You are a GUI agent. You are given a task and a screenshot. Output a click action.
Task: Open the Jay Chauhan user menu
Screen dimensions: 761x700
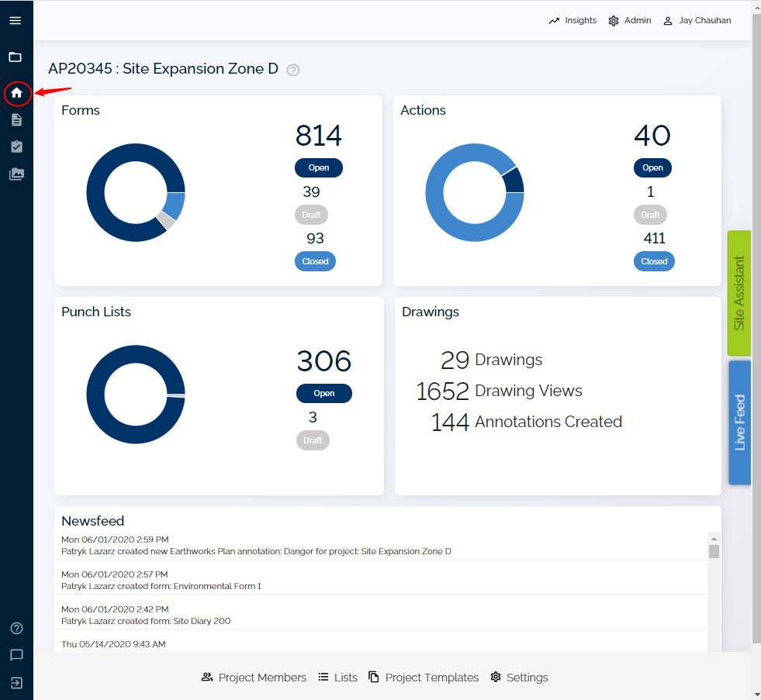tap(697, 21)
